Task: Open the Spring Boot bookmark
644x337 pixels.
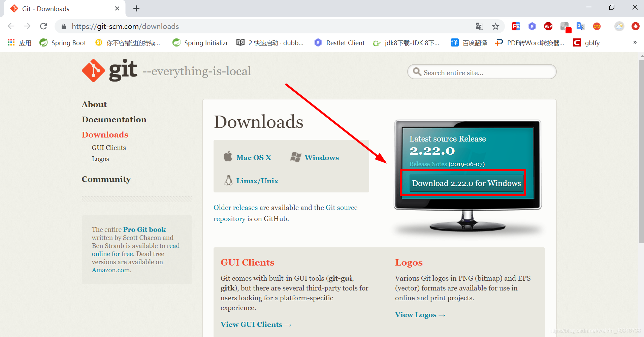Action: click(x=63, y=43)
